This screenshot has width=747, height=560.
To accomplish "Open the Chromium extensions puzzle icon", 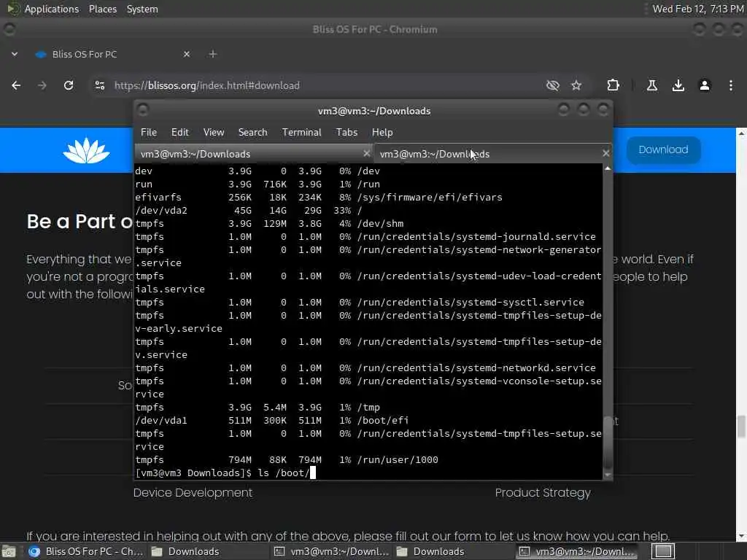I will pyautogui.click(x=613, y=85).
